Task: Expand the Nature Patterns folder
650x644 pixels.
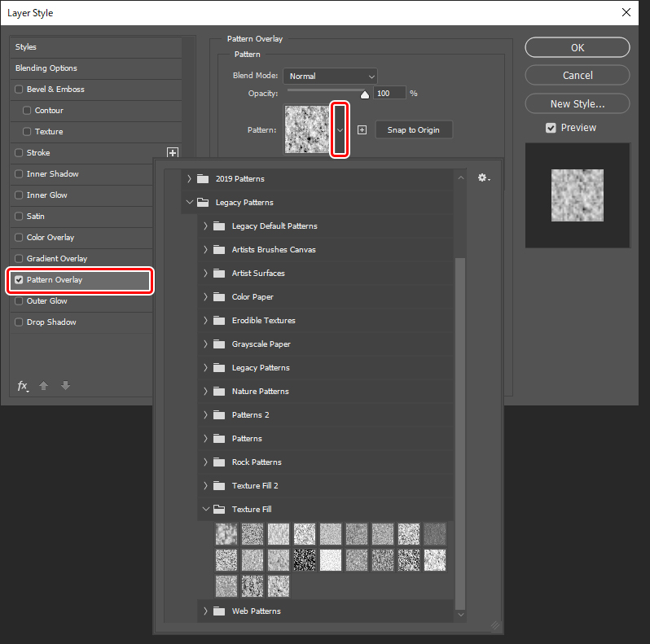Action: click(205, 392)
